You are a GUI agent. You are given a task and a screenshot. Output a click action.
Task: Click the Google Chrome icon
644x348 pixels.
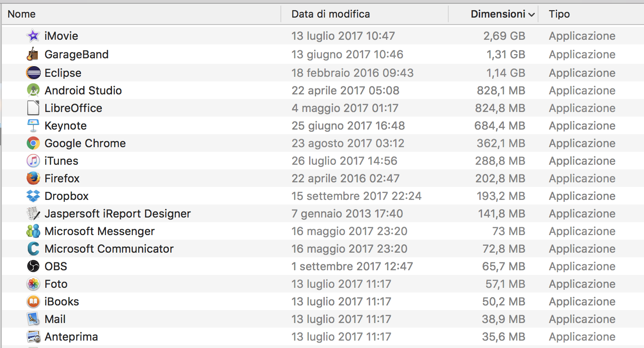(x=33, y=143)
